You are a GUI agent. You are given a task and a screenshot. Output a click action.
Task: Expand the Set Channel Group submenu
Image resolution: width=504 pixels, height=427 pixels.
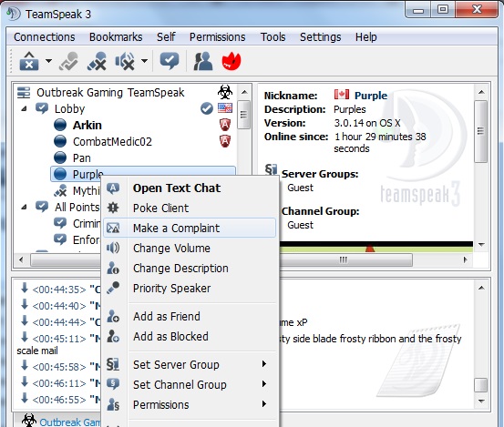190,384
